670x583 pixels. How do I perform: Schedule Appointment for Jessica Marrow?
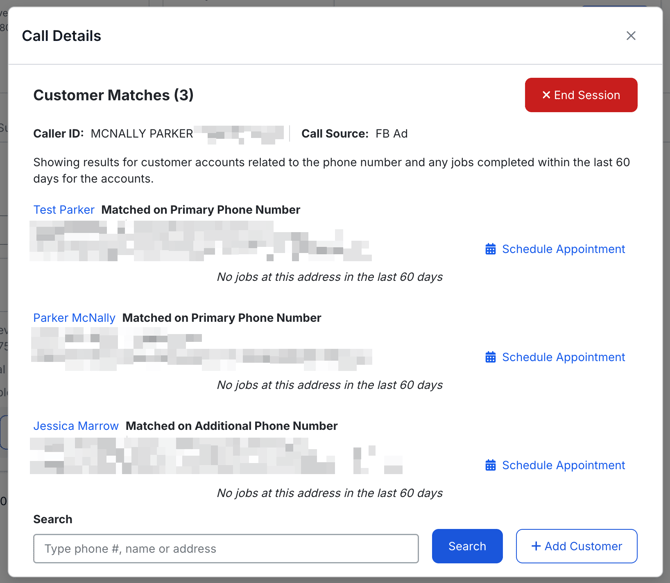[563, 465]
